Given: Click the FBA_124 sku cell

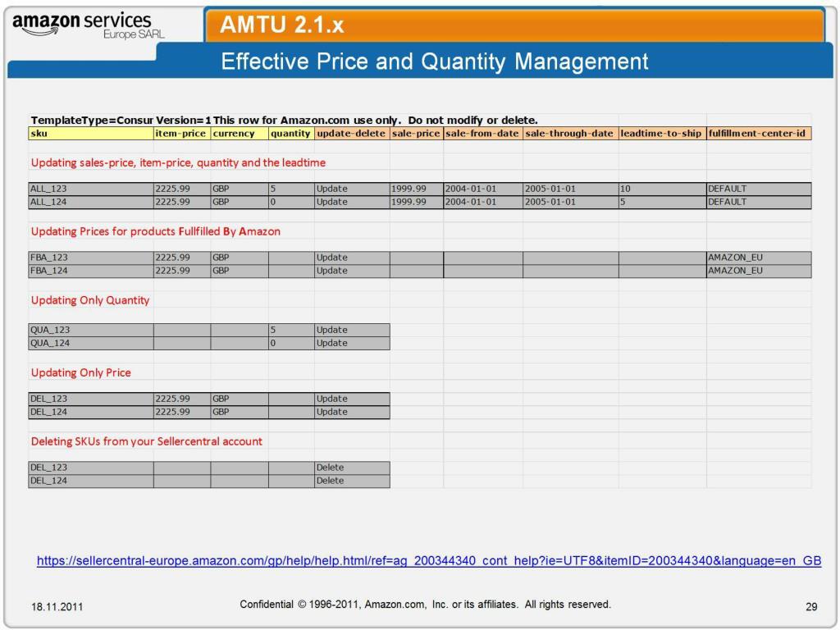Looking at the screenshot, I should [91, 271].
